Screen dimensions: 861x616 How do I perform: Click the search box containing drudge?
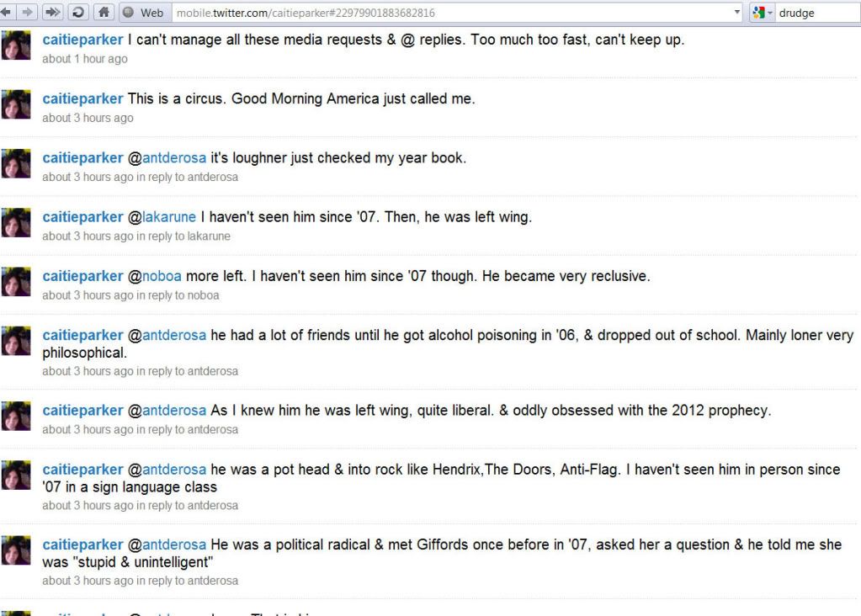click(817, 13)
